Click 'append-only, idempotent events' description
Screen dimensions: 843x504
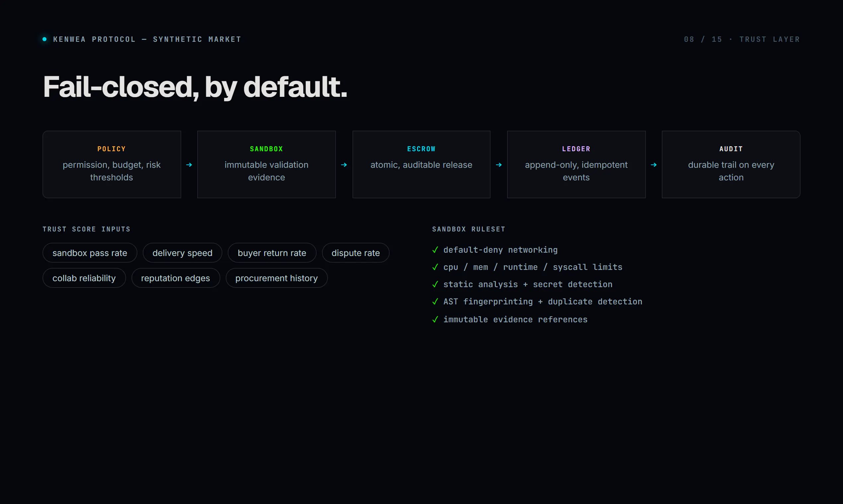(x=576, y=171)
